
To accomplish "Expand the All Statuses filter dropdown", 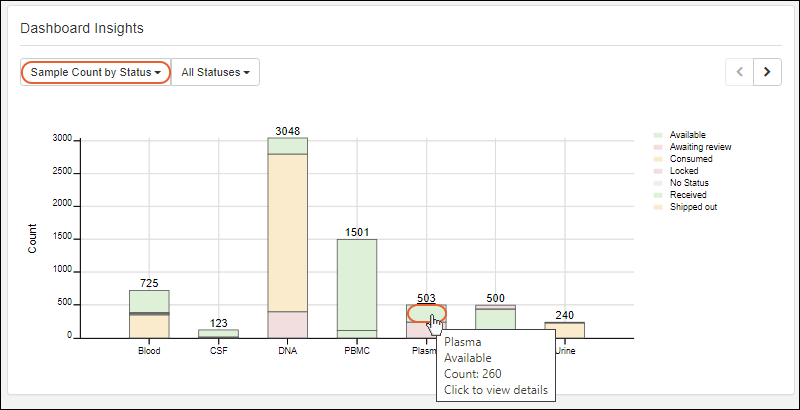I will click(x=215, y=72).
